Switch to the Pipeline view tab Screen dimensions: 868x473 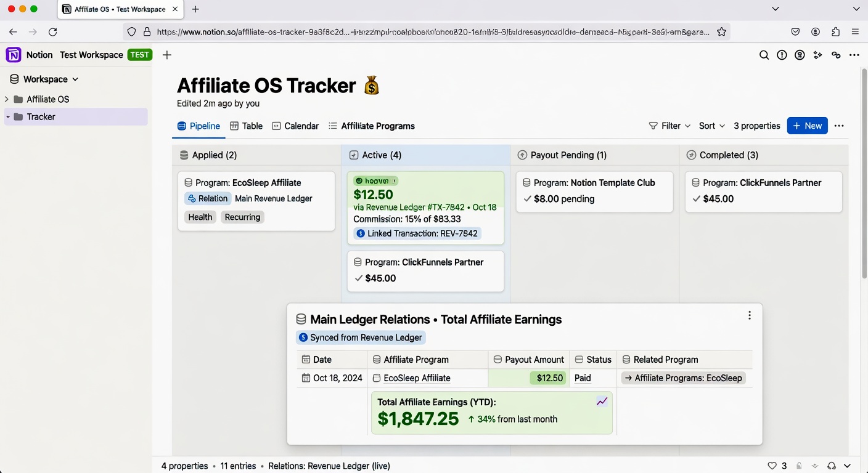pyautogui.click(x=199, y=126)
